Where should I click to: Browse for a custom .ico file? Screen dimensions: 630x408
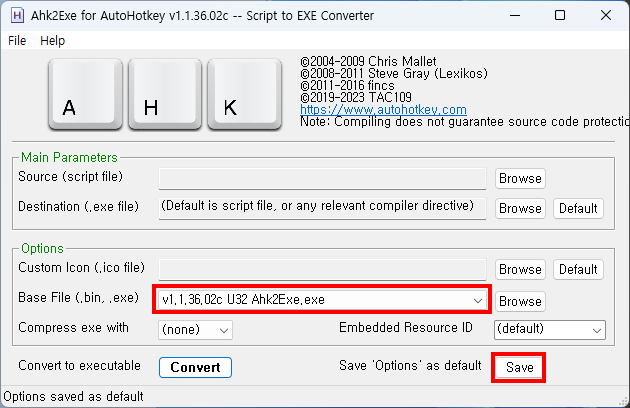point(520,269)
